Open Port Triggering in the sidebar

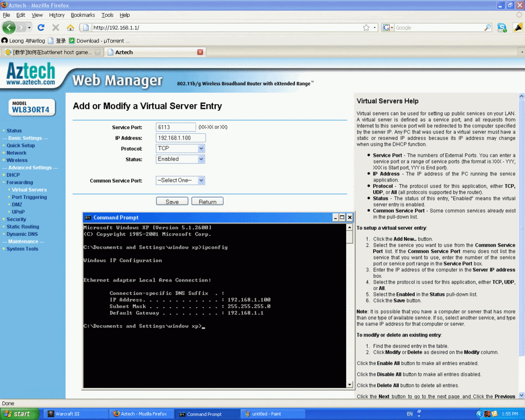click(29, 197)
